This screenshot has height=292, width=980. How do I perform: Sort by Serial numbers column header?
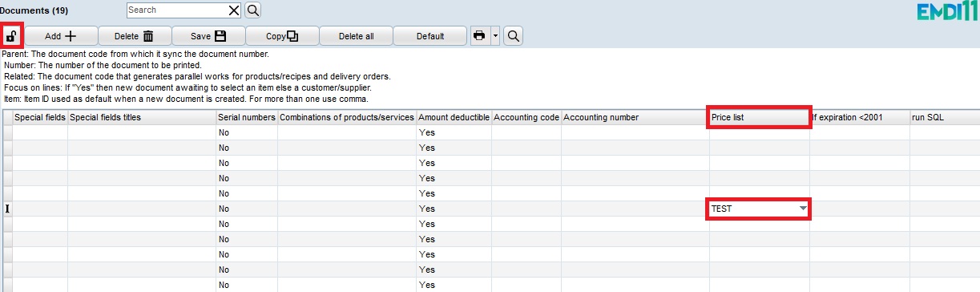(x=247, y=117)
